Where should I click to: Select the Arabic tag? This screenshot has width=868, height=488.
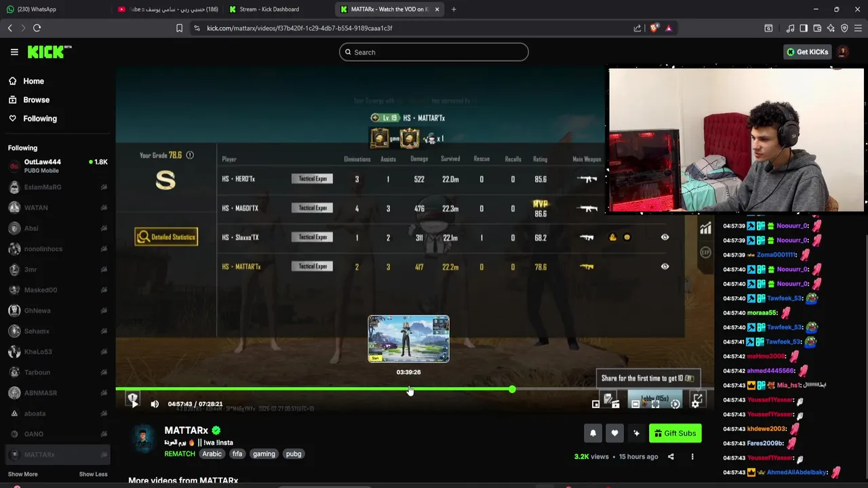pyautogui.click(x=212, y=454)
